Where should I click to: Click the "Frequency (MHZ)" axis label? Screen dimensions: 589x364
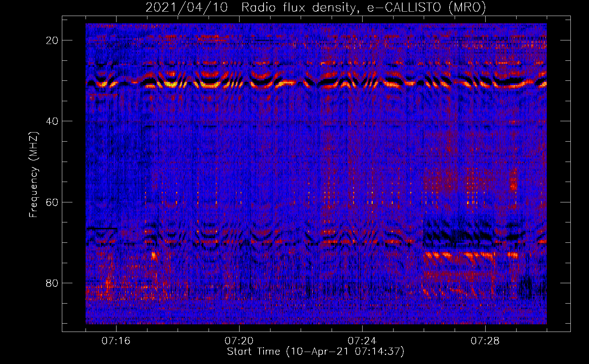coord(33,175)
